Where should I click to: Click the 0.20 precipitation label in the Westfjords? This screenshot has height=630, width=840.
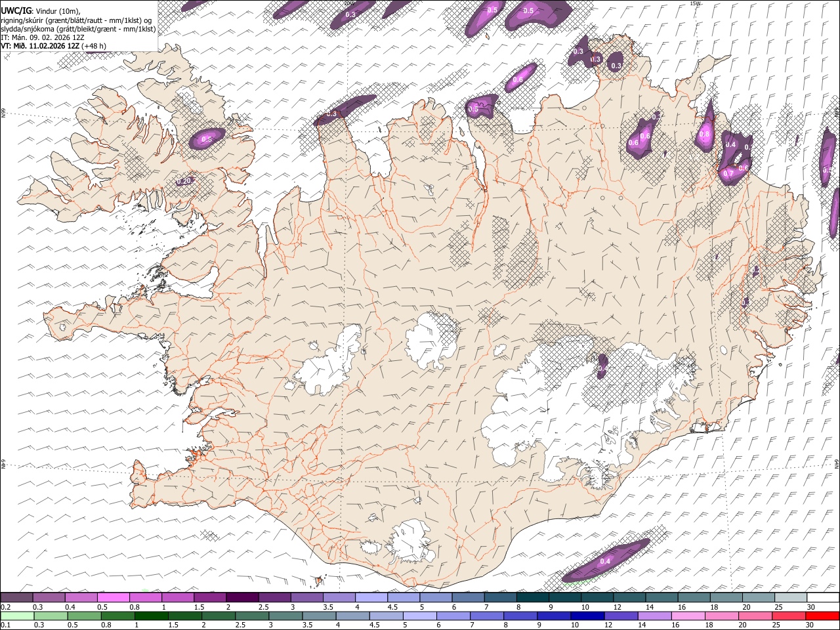point(185,181)
